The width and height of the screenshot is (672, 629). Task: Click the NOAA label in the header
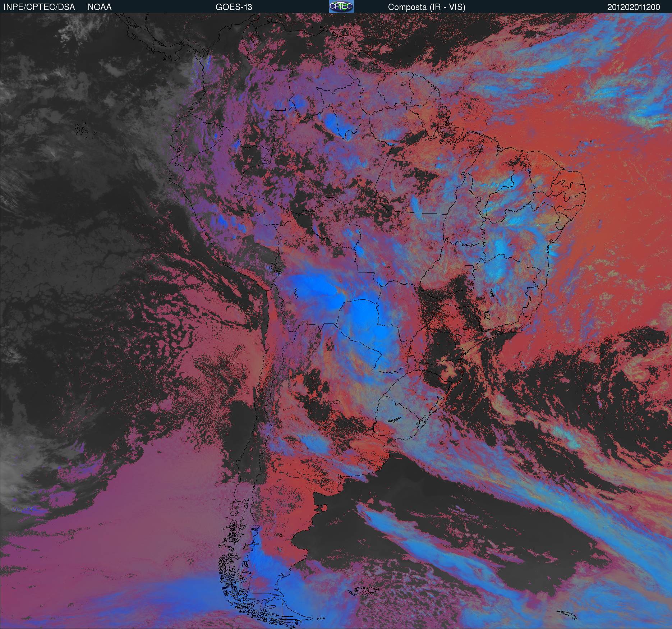coord(100,7)
